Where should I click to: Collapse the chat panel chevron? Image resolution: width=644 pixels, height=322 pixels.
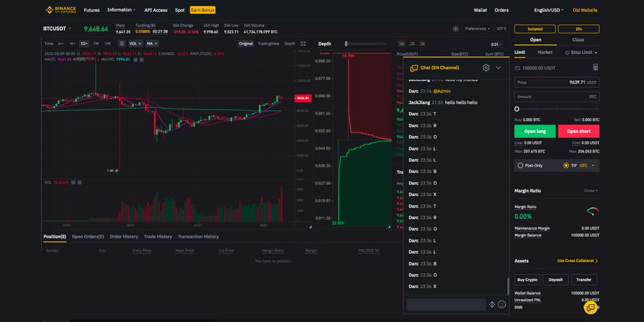tap(499, 68)
